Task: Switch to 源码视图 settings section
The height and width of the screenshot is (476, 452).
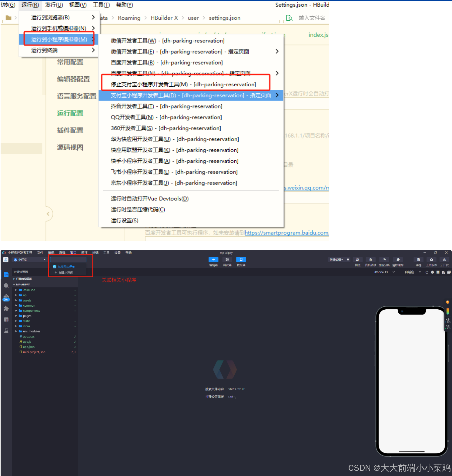Action: pyautogui.click(x=70, y=147)
